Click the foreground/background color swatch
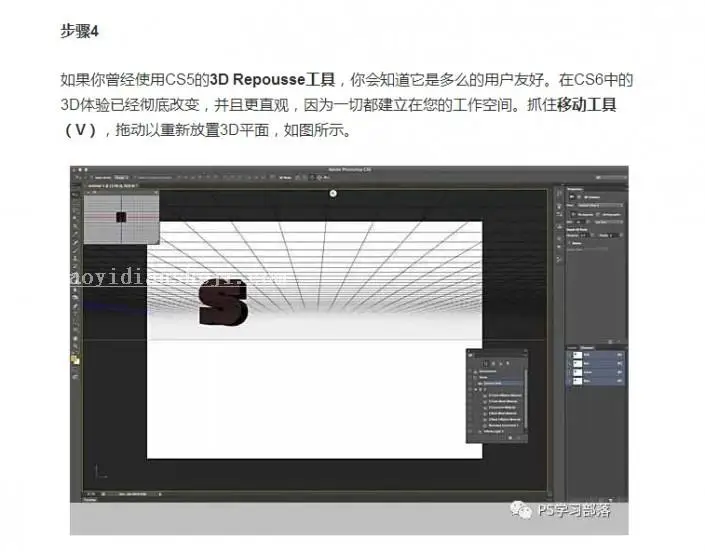 click(x=75, y=359)
